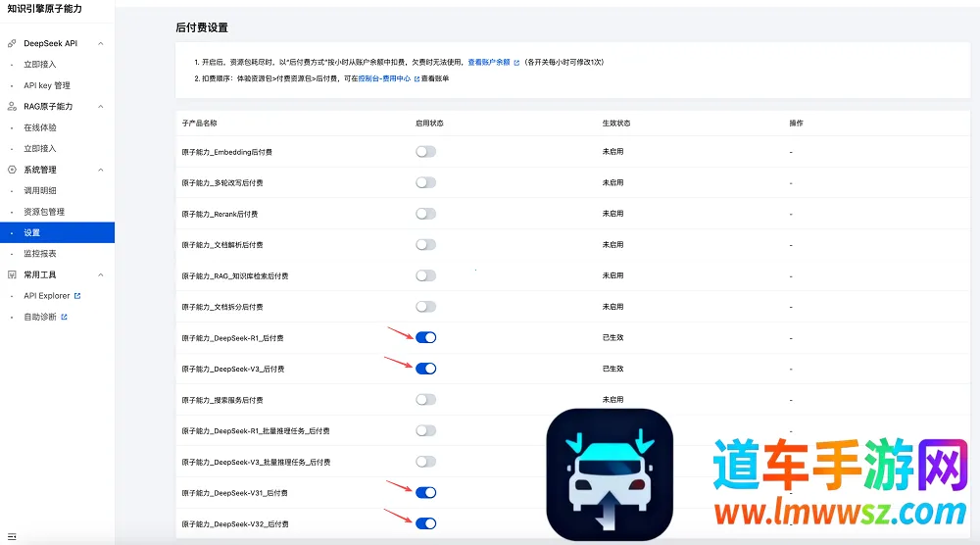980x545 pixels.
Task: Click 未启用 status in Embedding后付费 row
Action: click(x=613, y=152)
